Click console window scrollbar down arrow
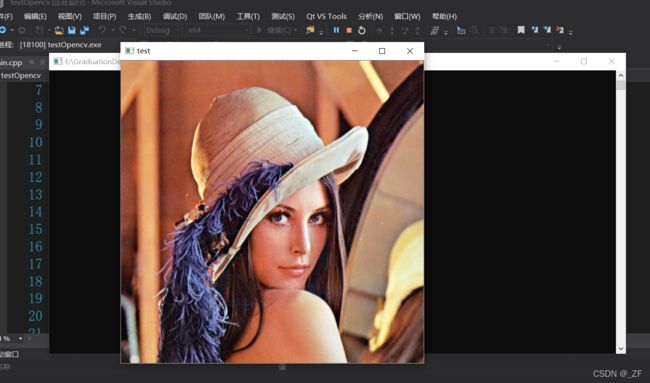This screenshot has height=383, width=650. (621, 349)
